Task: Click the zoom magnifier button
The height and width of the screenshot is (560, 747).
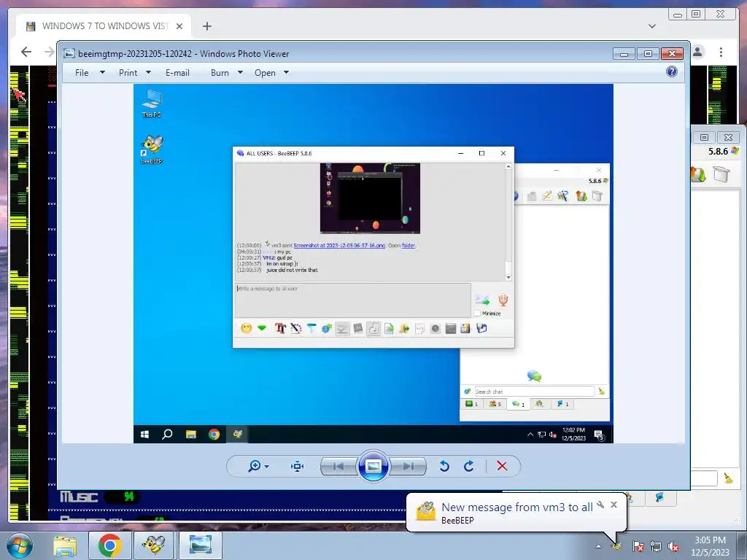Action: [x=254, y=466]
